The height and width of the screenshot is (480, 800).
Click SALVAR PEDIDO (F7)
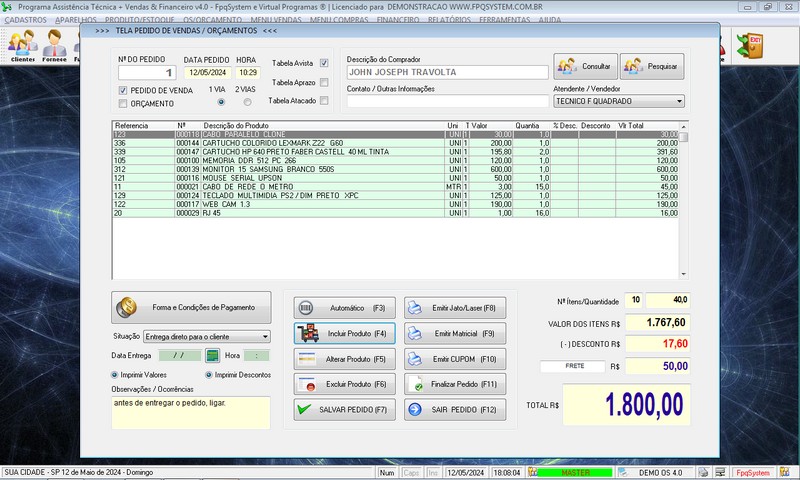344,410
